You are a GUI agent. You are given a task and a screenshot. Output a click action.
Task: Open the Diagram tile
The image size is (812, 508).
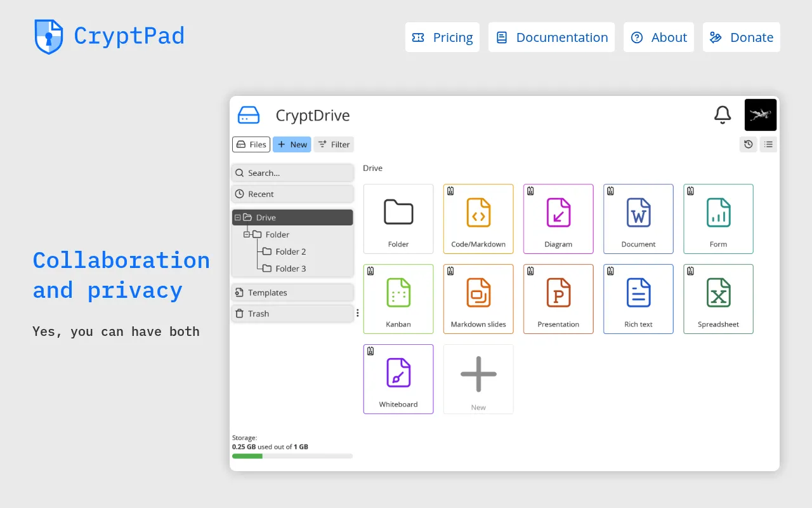[x=558, y=219]
